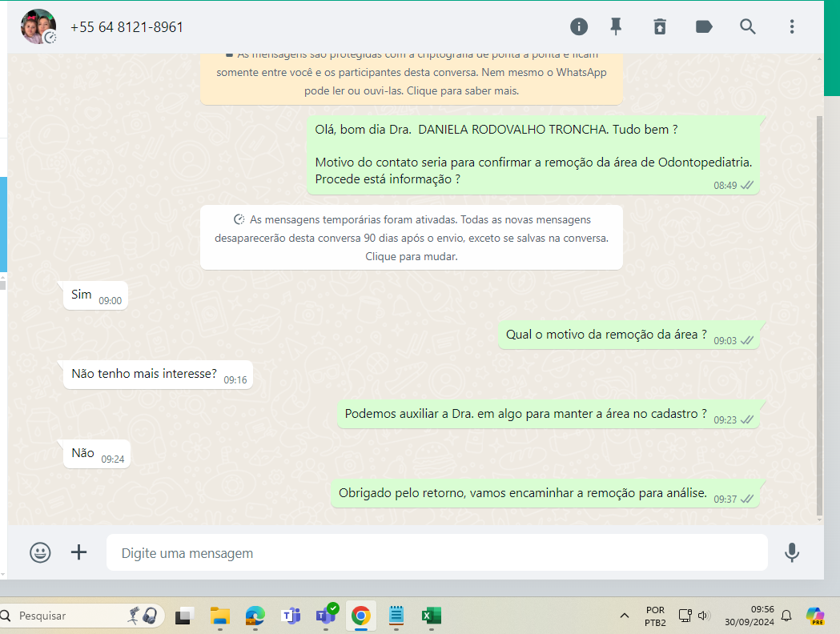Open Task View in the taskbar
This screenshot has width=840, height=634.
184,616
